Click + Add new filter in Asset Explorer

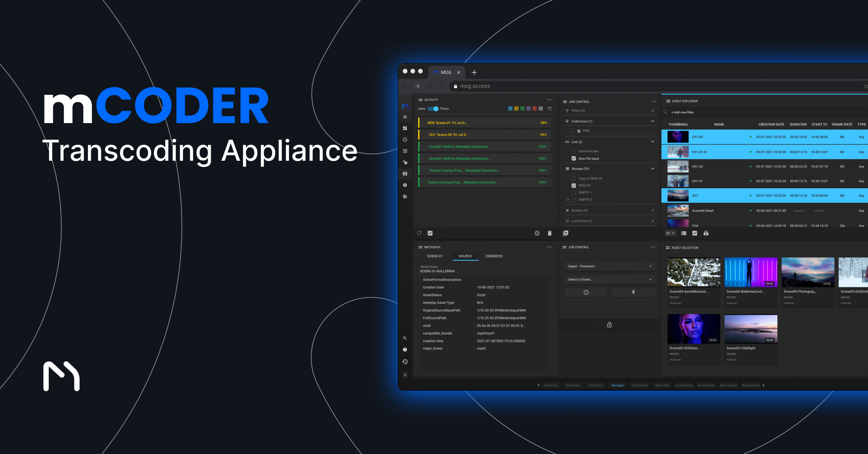pos(682,112)
